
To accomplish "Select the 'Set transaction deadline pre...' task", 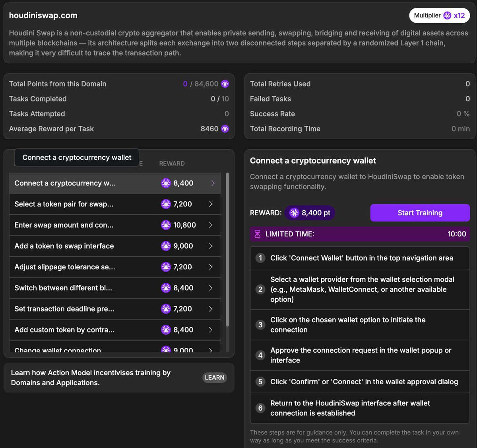I will 115,309.
